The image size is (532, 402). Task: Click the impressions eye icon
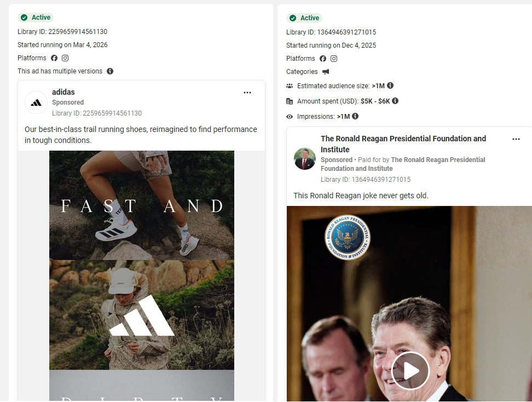[288, 116]
